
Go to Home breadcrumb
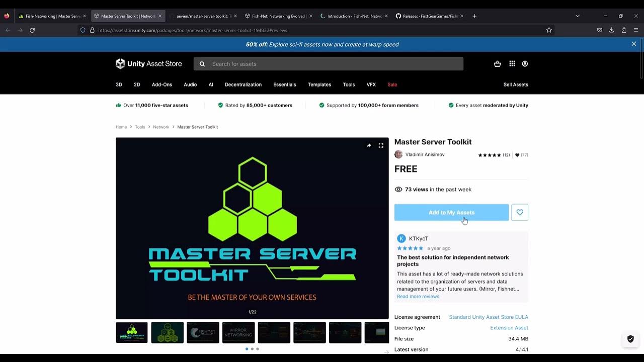[x=121, y=127]
